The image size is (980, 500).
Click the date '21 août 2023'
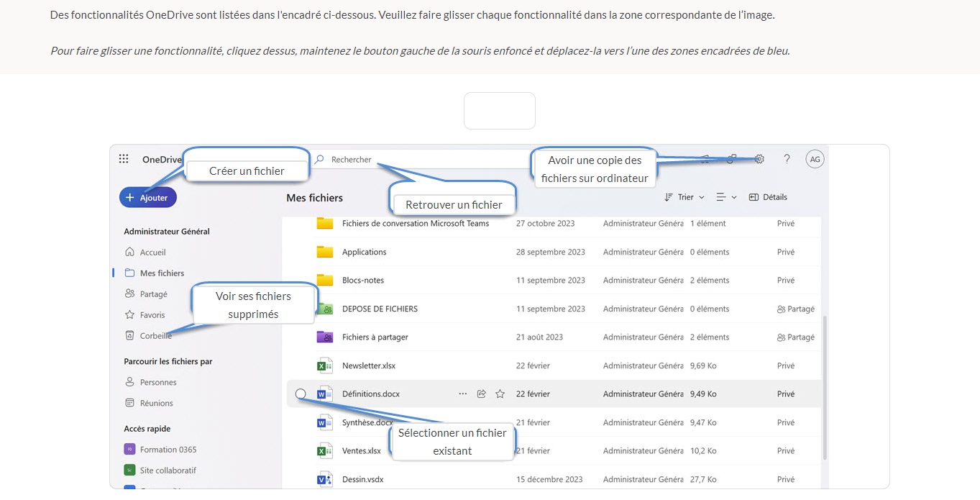pyautogui.click(x=539, y=337)
